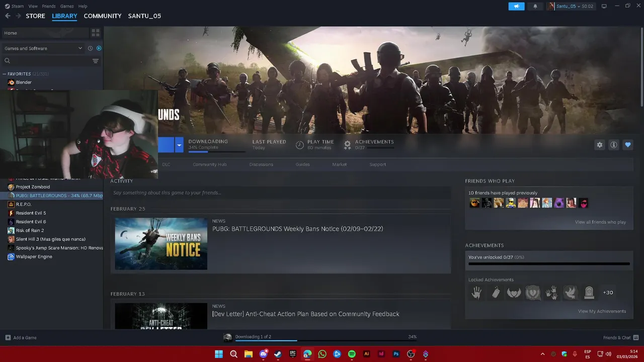
Task: Select Spooky's Jump Scare Mansion
Action: [x=55, y=248]
